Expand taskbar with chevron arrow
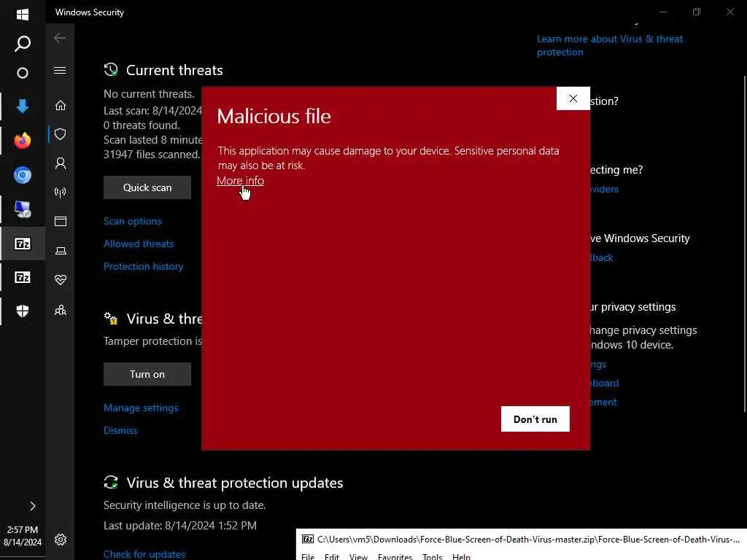 point(32,506)
